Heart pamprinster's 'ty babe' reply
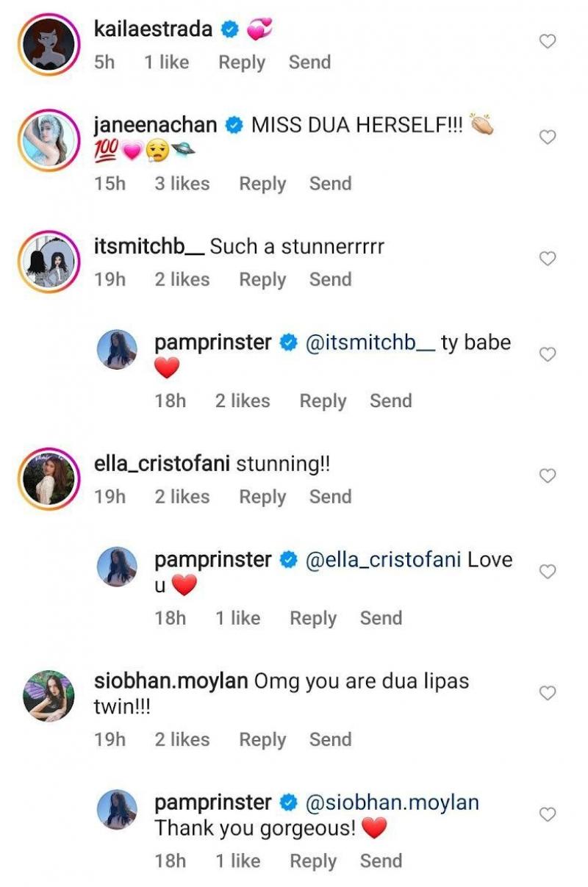The width and height of the screenshot is (588, 887). [548, 354]
